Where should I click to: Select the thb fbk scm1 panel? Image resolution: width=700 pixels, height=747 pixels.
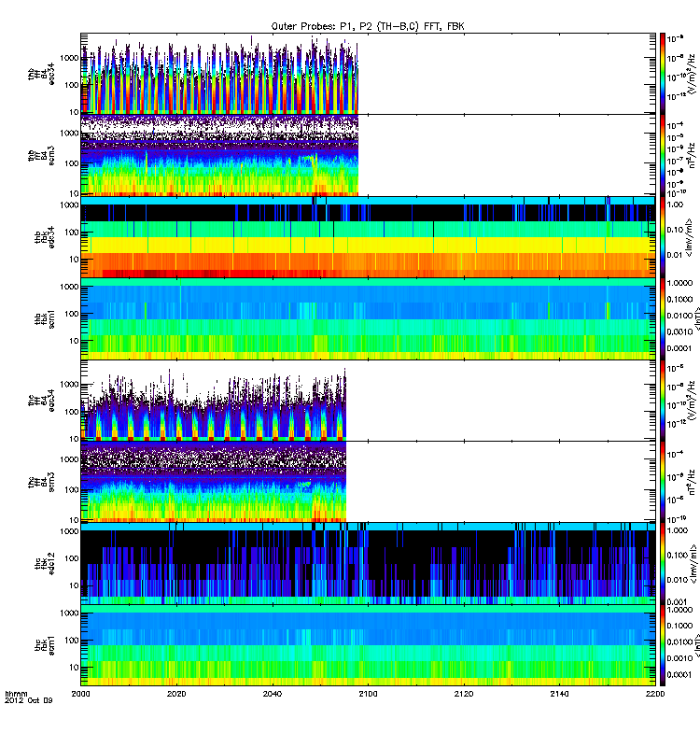[368, 318]
